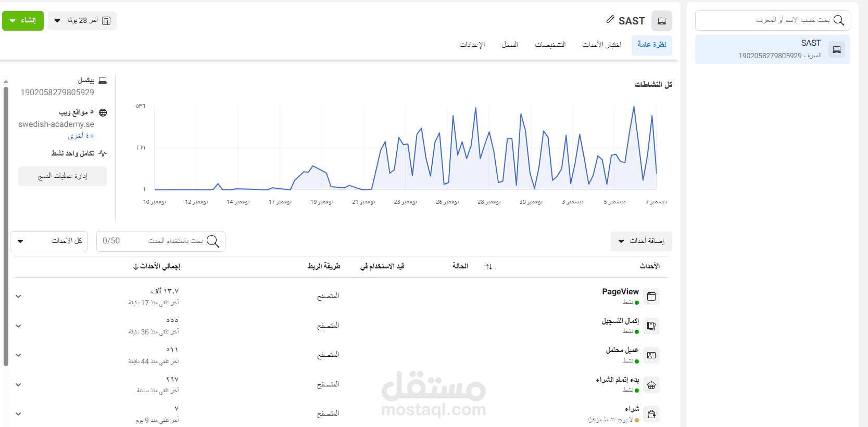Expand the purchase event row chevron
This screenshot has width=868, height=427.
(18, 414)
